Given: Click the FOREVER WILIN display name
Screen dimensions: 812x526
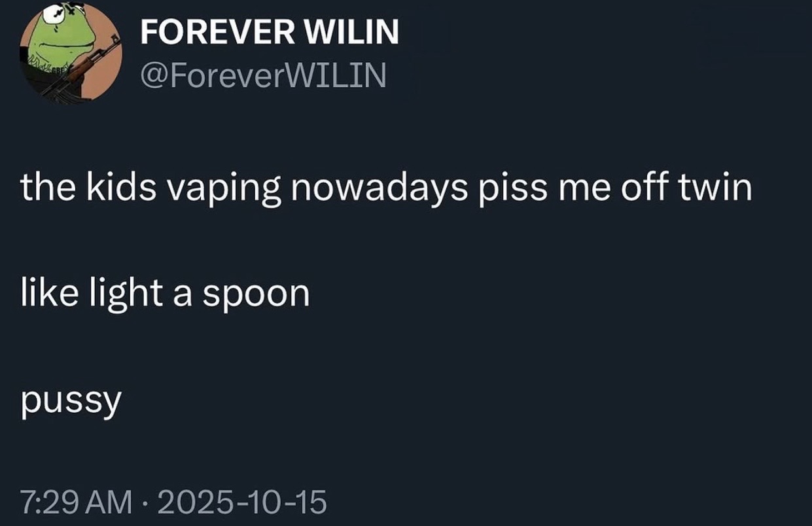Looking at the screenshot, I should tap(270, 33).
